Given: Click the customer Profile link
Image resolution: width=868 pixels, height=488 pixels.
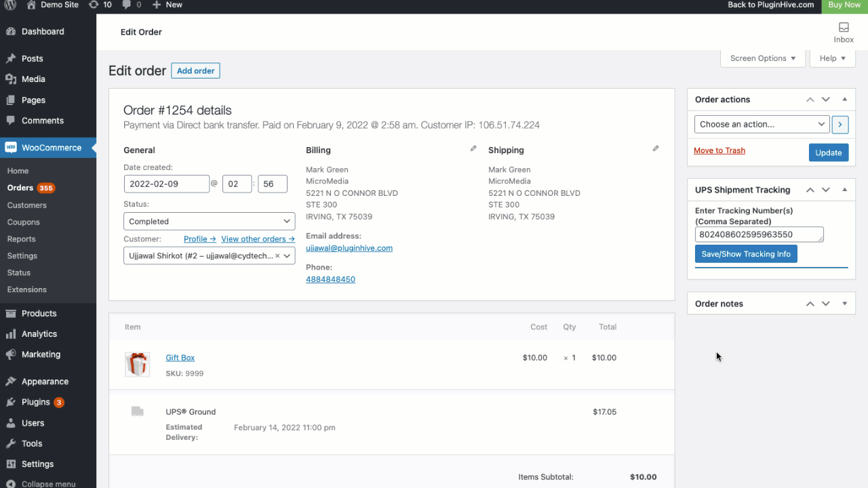Looking at the screenshot, I should point(200,239).
